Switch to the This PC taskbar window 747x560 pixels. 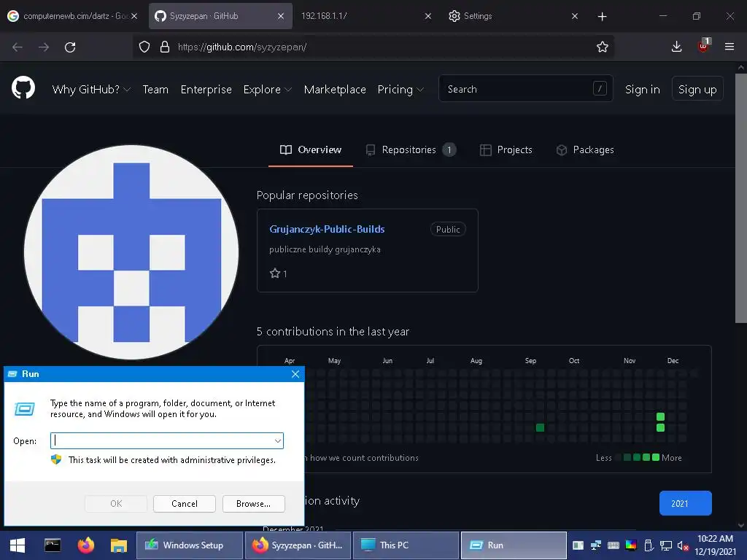coord(406,545)
